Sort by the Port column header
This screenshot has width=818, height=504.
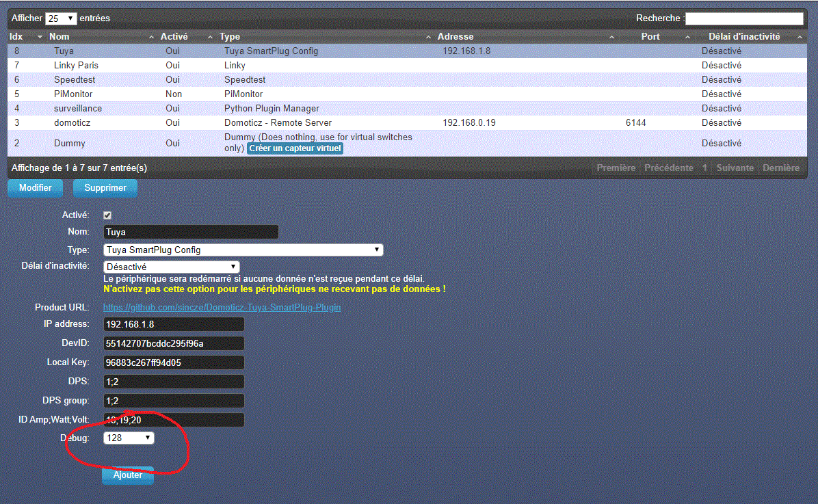pyautogui.click(x=655, y=36)
